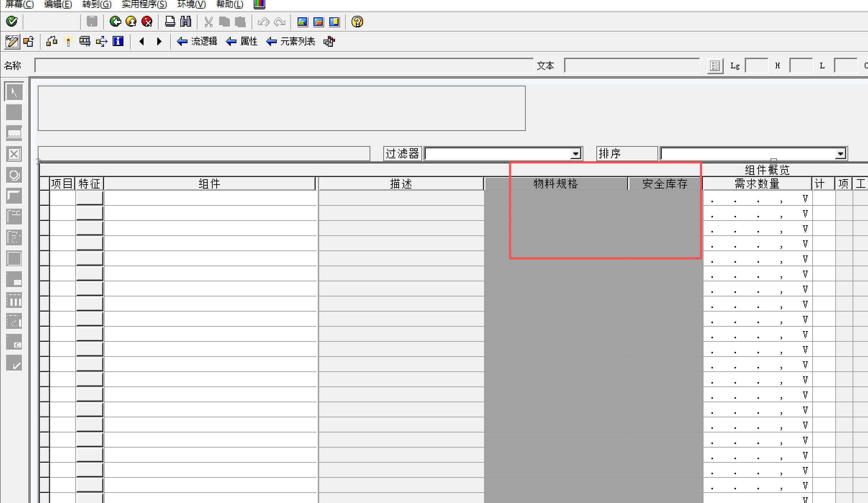Open the 帮助(L) menu
This screenshot has width=868, height=503.
tap(230, 4)
